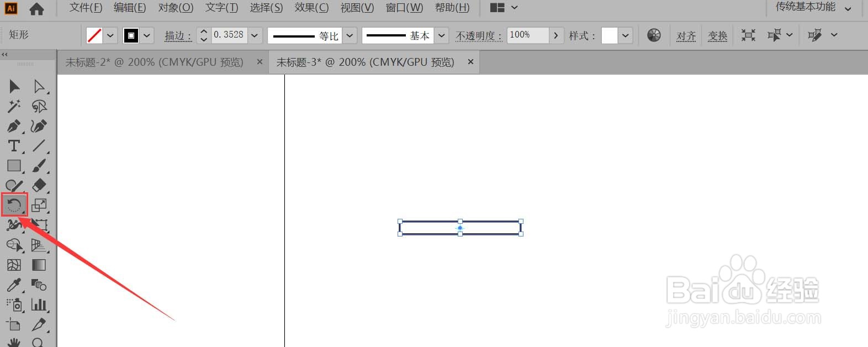The height and width of the screenshot is (347, 868).
Task: Collapse the toolbar with double-arrow
Action: coord(4,54)
